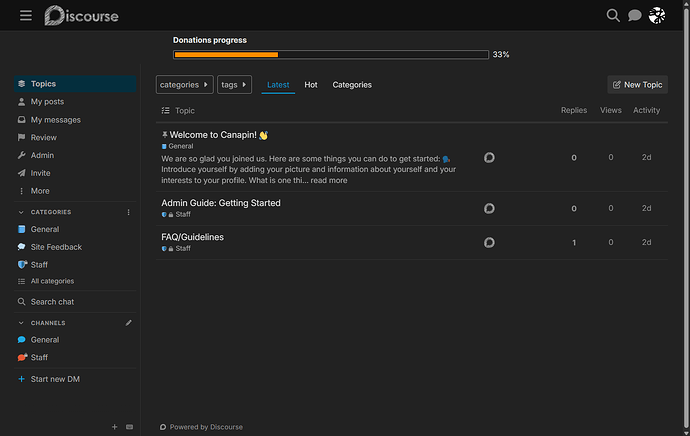
Task: Click the orange donations progress bar
Action: [x=226, y=55]
